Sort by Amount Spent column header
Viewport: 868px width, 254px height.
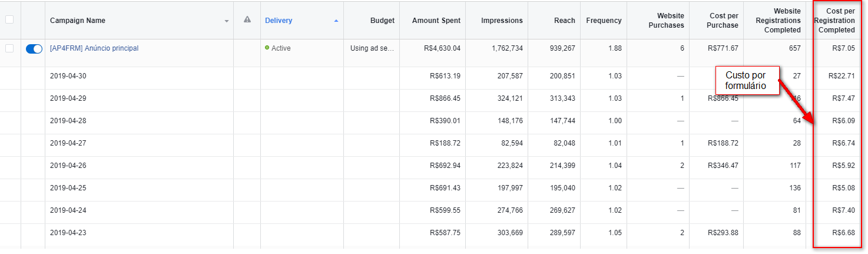click(436, 21)
